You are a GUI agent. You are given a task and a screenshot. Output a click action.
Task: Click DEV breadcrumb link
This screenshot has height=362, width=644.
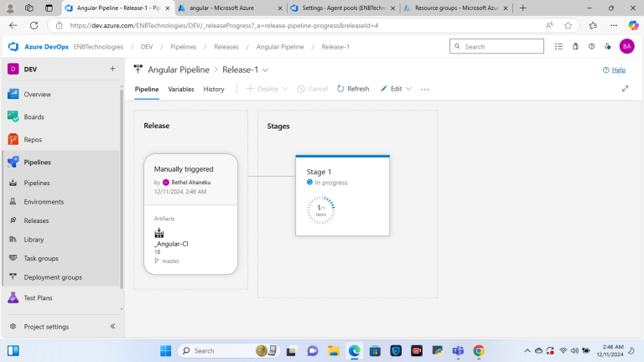coord(147,47)
